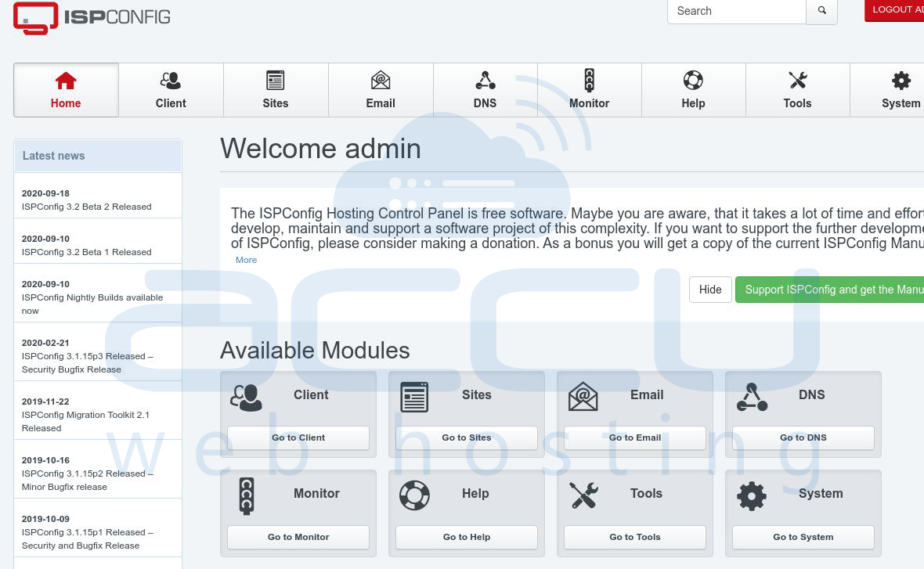The height and width of the screenshot is (569, 924).
Task: Click the ISPConfig wordmark text
Action: 117,17
